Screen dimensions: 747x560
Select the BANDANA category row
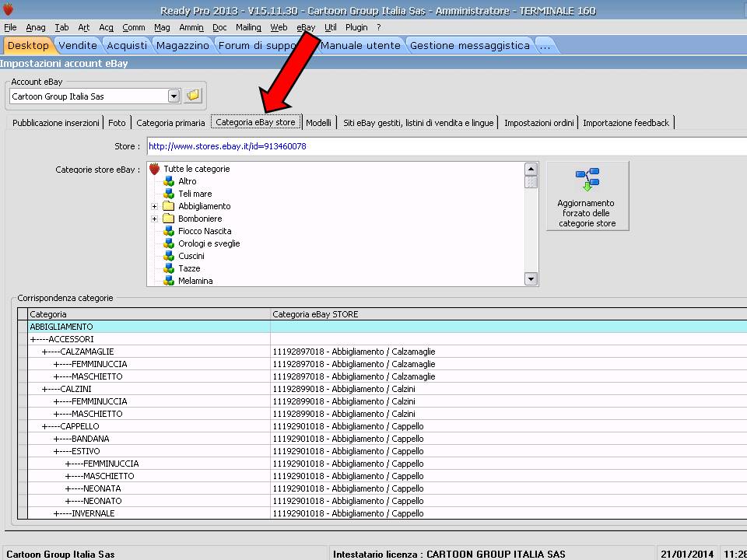click(x=387, y=439)
